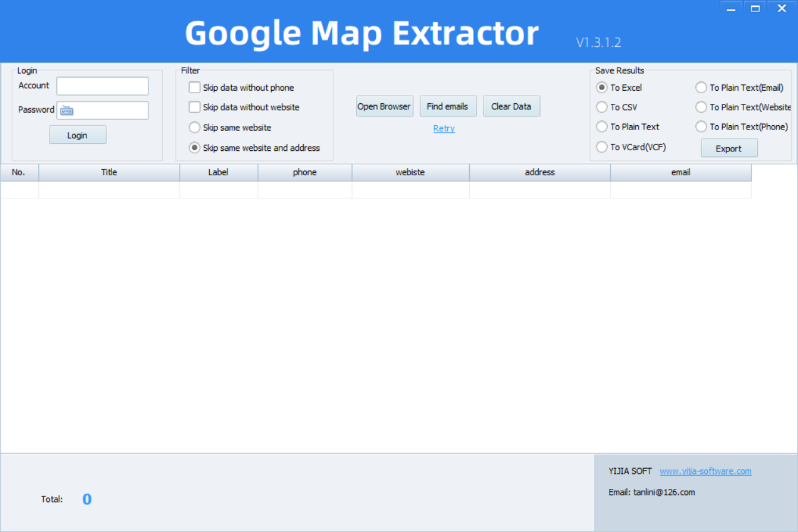Pick To VCard(VCF) export option

pyautogui.click(x=602, y=147)
